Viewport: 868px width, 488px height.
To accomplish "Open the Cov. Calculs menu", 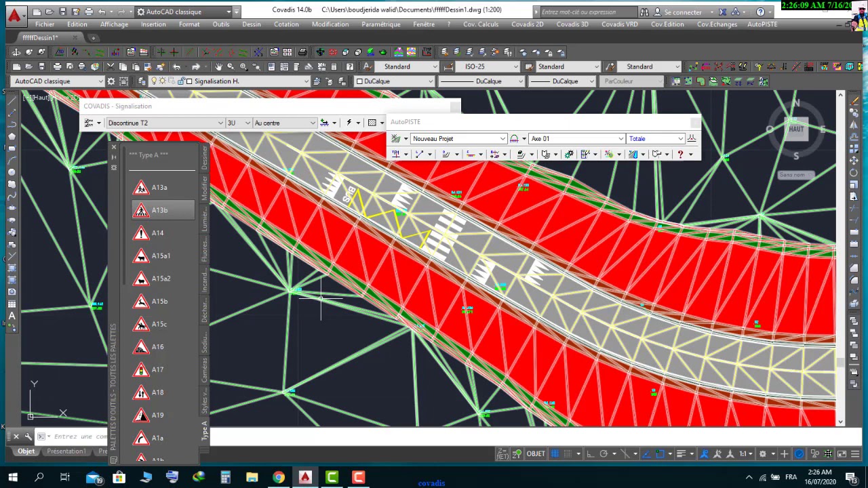I will click(x=481, y=24).
